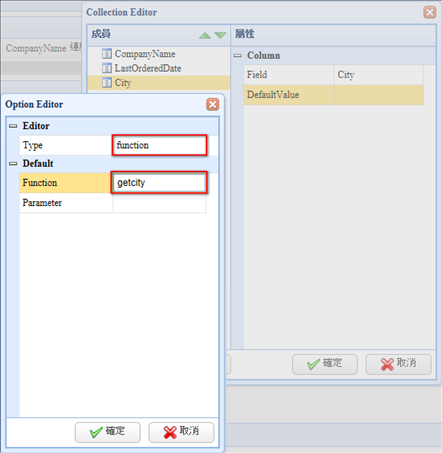Close the Option Editor dialog
This screenshot has width=442, height=453.
click(x=212, y=104)
